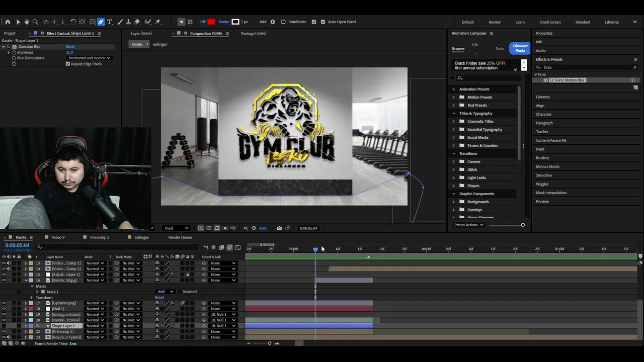644x362 pixels.
Task: Click the red Fill color swatch
Action: tap(211, 22)
